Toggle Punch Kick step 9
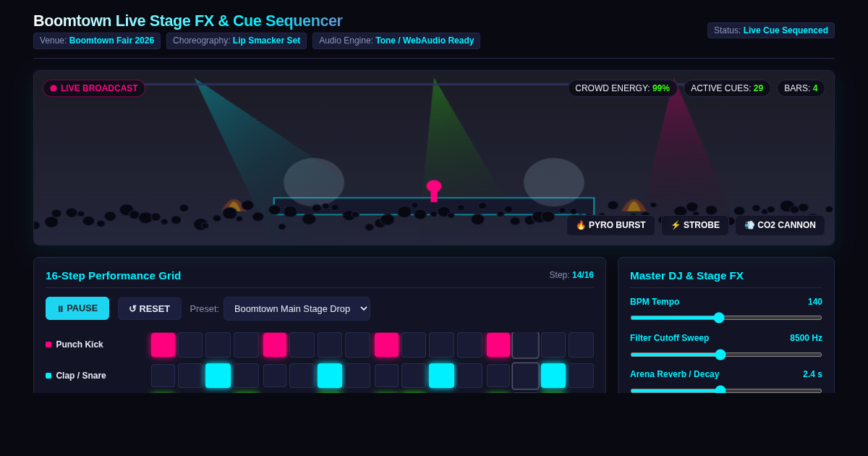The width and height of the screenshot is (868, 456). [x=386, y=345]
